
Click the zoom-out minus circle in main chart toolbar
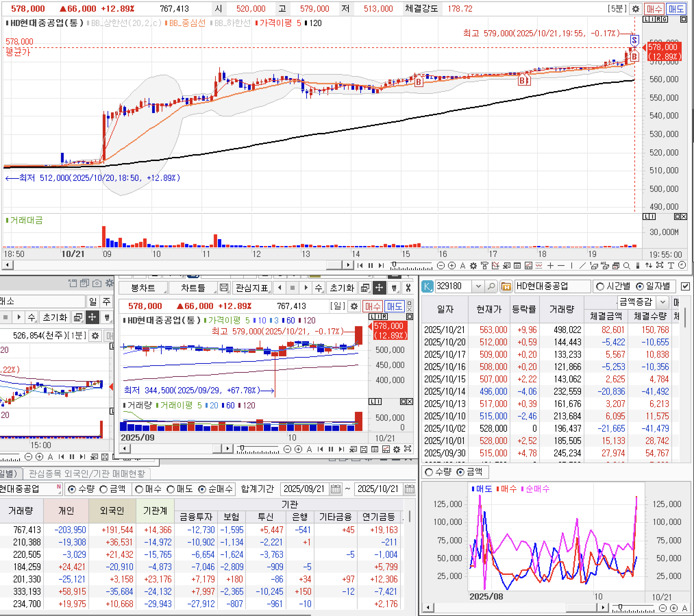coord(441,266)
